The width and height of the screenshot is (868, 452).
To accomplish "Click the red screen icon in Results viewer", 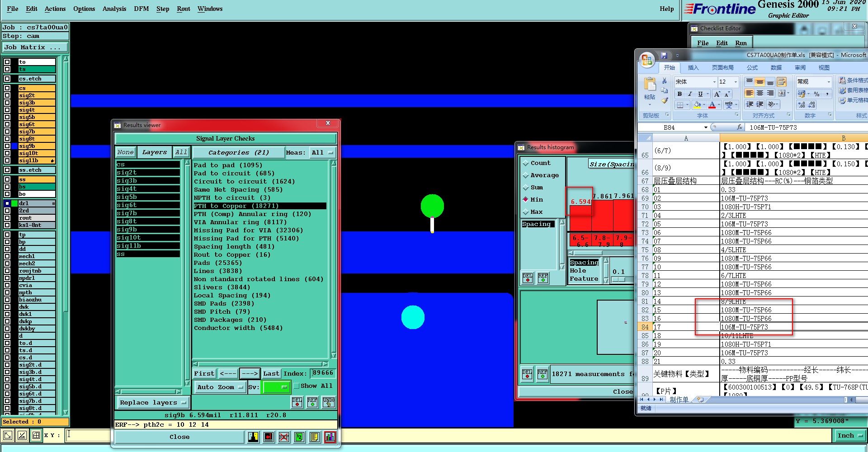I will click(269, 437).
